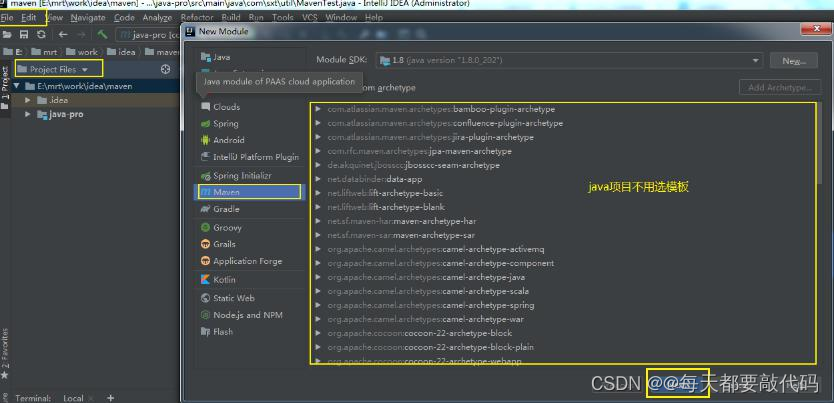Choose the Android module type

[222, 140]
